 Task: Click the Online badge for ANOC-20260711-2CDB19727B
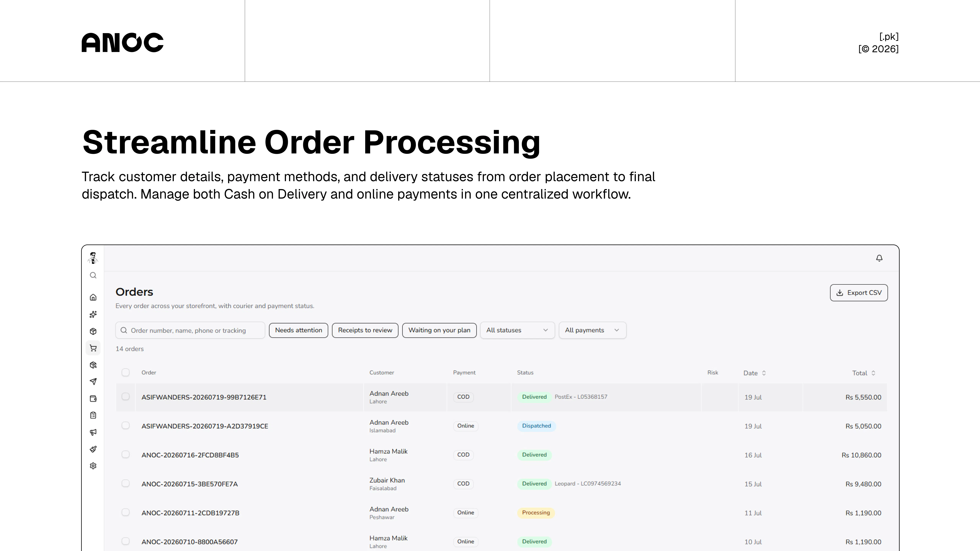point(466,513)
